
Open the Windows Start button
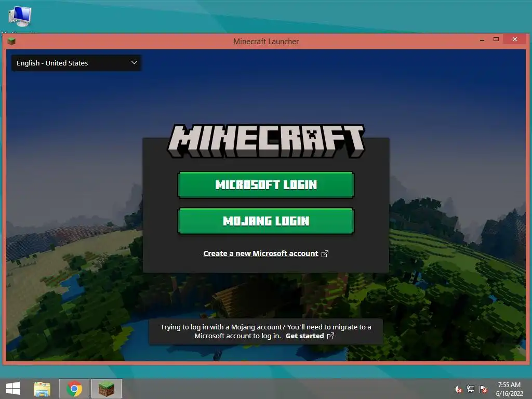click(x=13, y=389)
